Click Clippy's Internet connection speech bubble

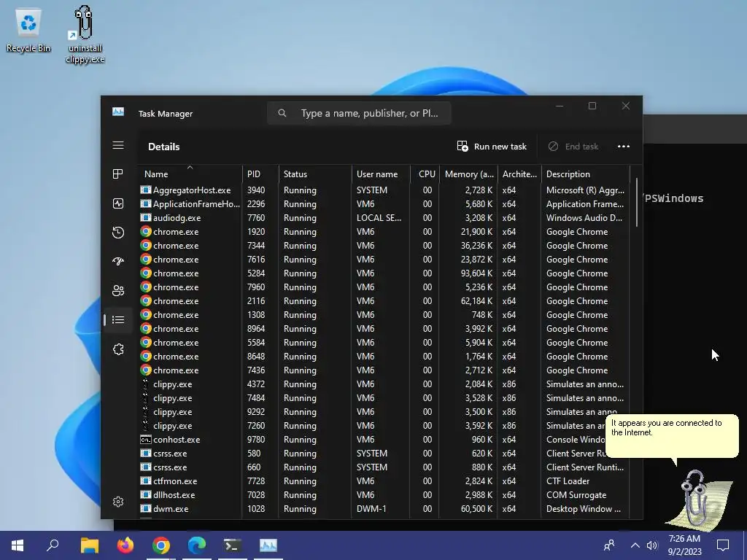(x=672, y=436)
